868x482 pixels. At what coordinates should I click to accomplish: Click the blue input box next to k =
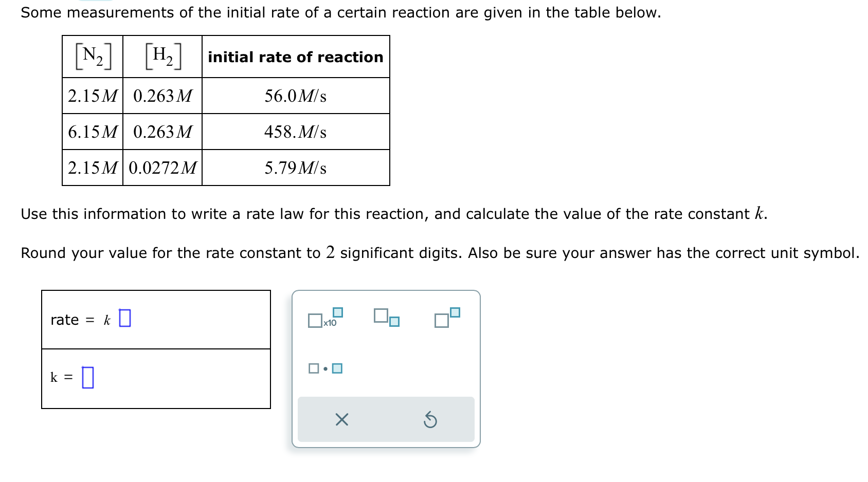(x=88, y=377)
